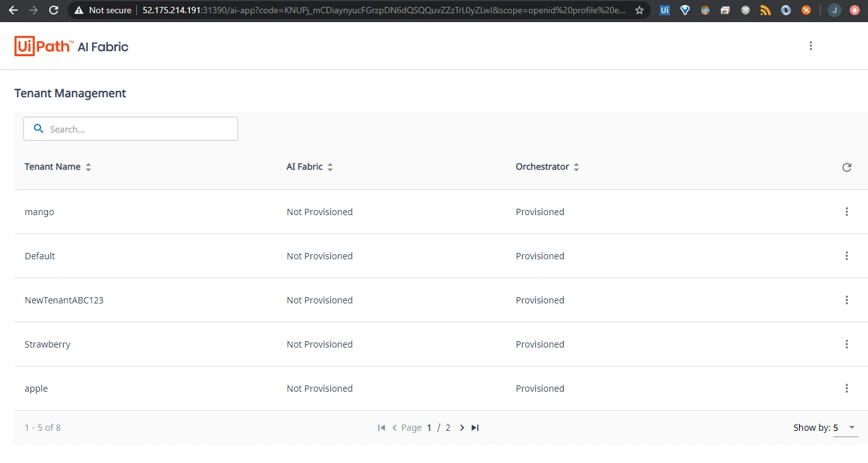Click NewTenantABC123's Not Provisioned status
This screenshot has height=463, width=868.
319,300
